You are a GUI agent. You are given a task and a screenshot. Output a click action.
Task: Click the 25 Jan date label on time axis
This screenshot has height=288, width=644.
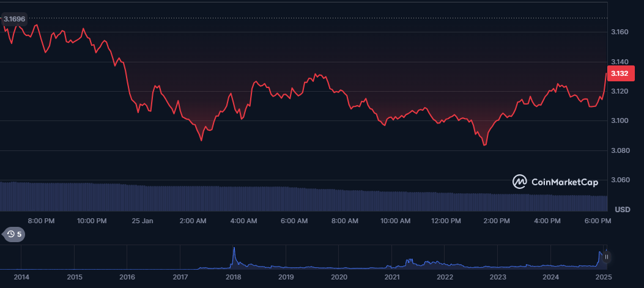(x=143, y=220)
